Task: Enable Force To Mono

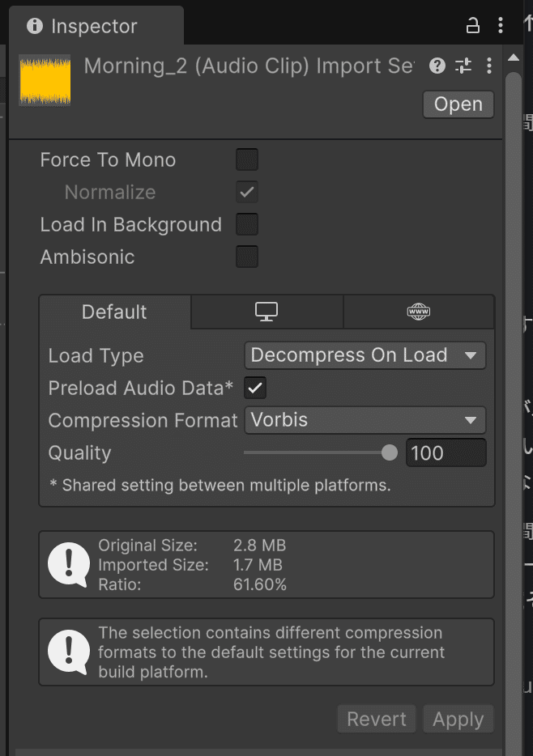Action: click(247, 159)
